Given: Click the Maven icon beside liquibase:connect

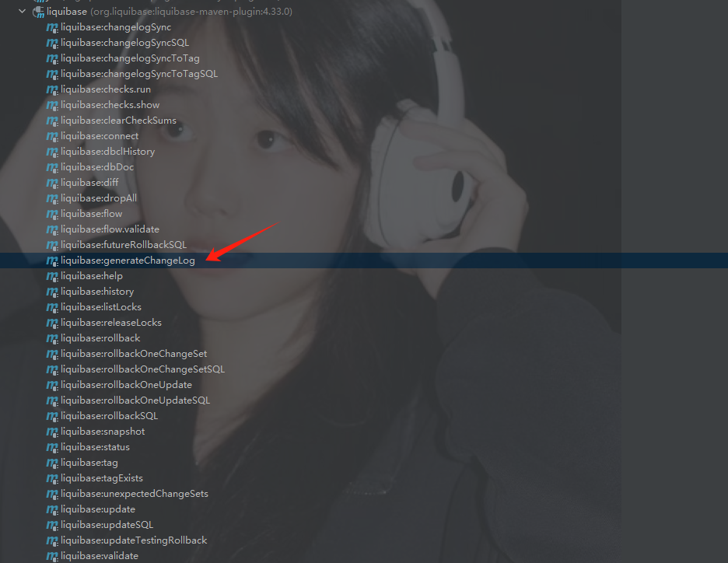Looking at the screenshot, I should (x=52, y=136).
